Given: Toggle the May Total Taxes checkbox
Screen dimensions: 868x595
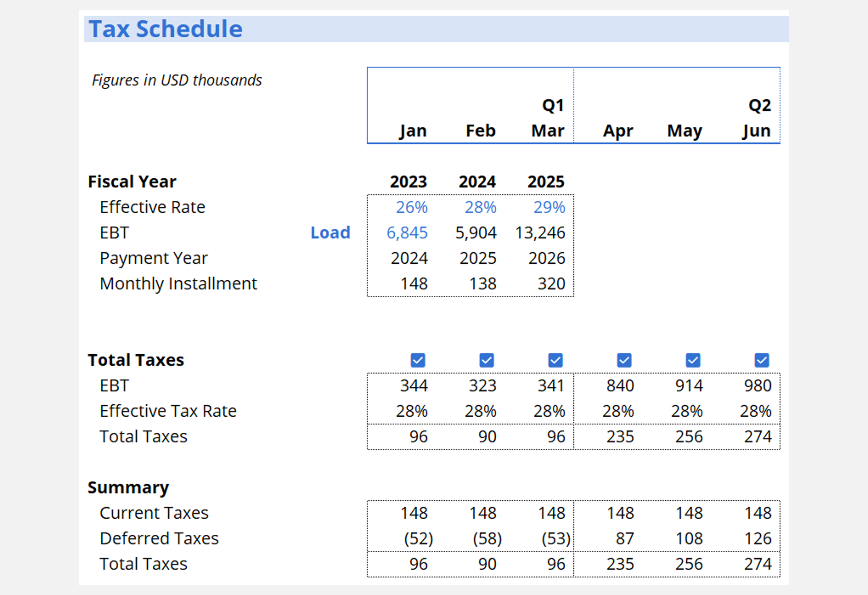Looking at the screenshot, I should pos(693,360).
